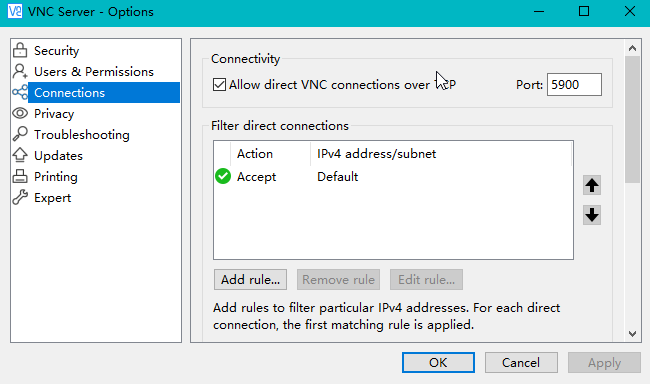Viewport: 650px width, 384px height.
Task: Click the Security padlock icon
Action: point(20,50)
